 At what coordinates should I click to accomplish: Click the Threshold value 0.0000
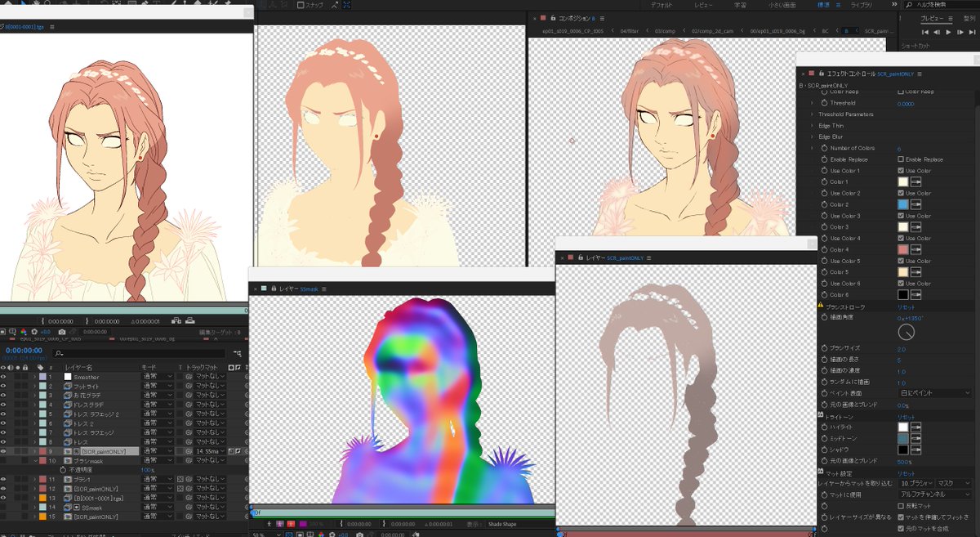[906, 103]
